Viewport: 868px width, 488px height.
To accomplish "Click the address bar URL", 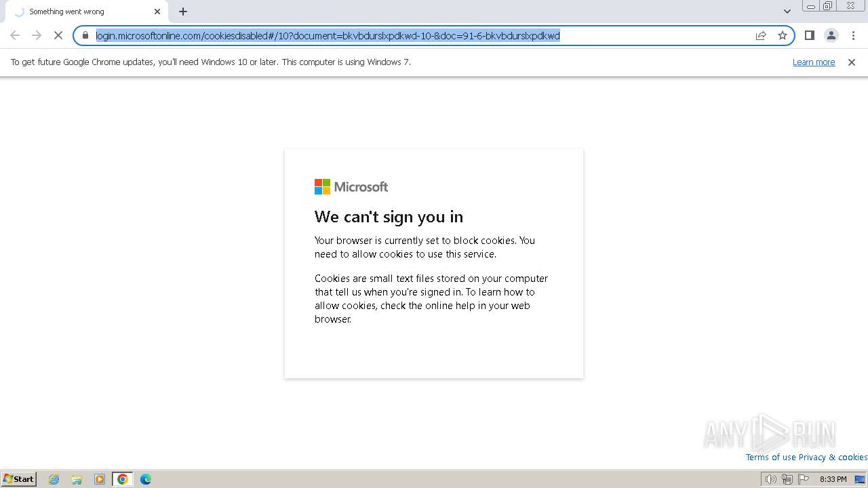I will [328, 35].
